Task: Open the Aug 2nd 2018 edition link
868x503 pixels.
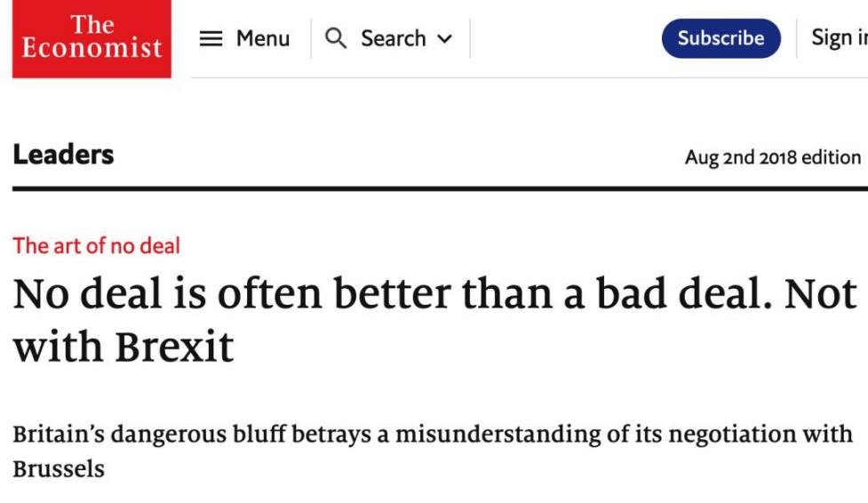Action: click(x=772, y=157)
